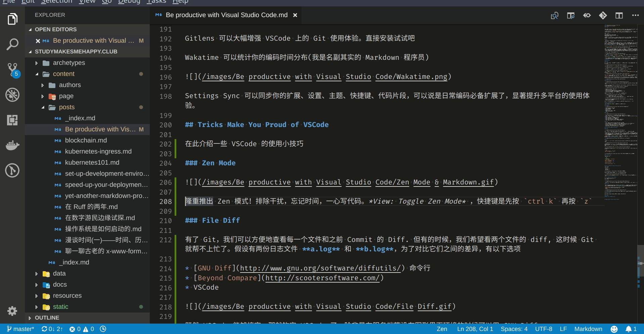Viewport: 644px width, 334px height.
Task: Expand the data folder
Action: (87, 274)
